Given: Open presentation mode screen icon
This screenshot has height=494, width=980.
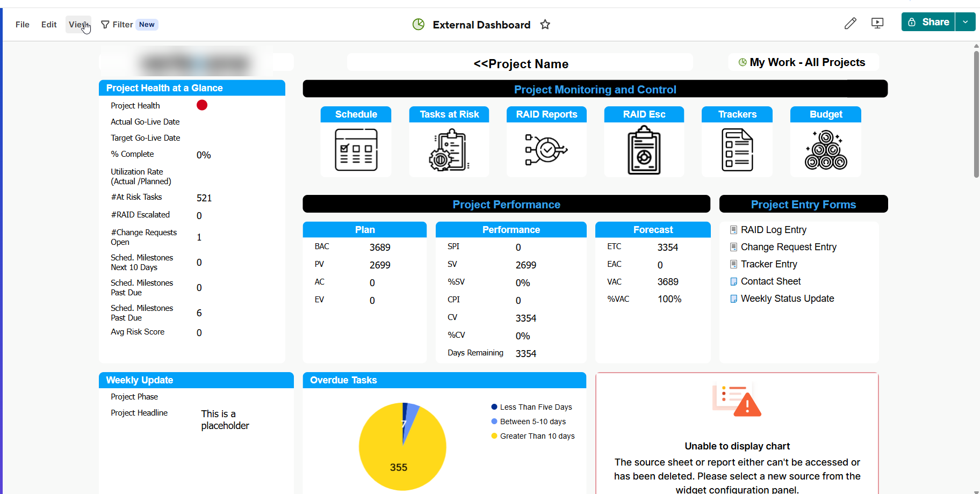Looking at the screenshot, I should 877,23.
